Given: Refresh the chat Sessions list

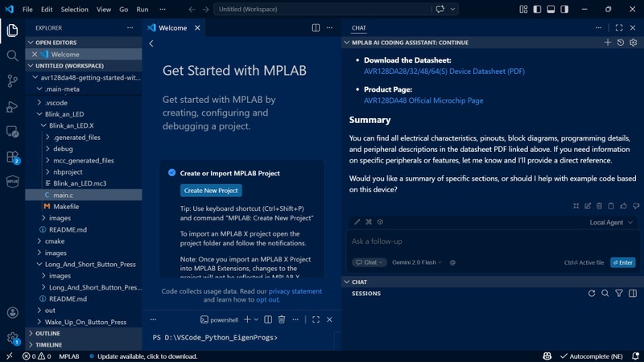Looking at the screenshot, I should point(592,293).
